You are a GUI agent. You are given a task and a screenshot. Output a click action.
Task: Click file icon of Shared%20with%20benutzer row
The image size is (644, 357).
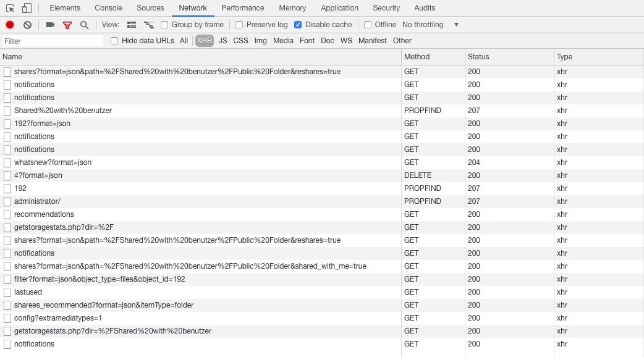(x=7, y=111)
